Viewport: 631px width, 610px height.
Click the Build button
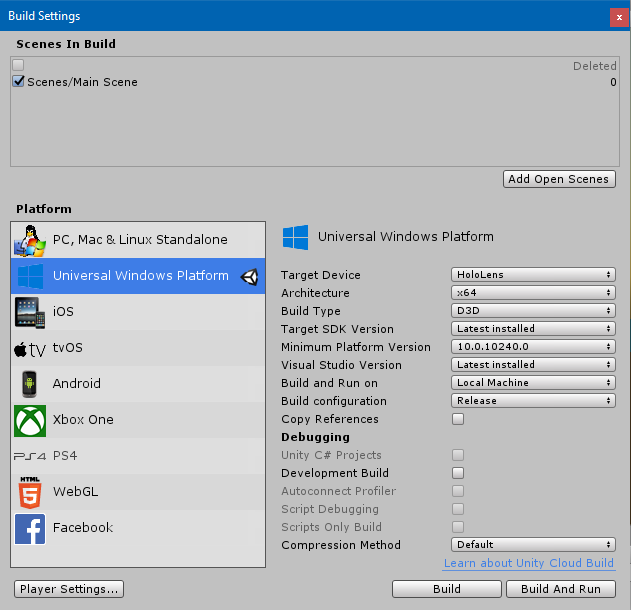(x=447, y=589)
